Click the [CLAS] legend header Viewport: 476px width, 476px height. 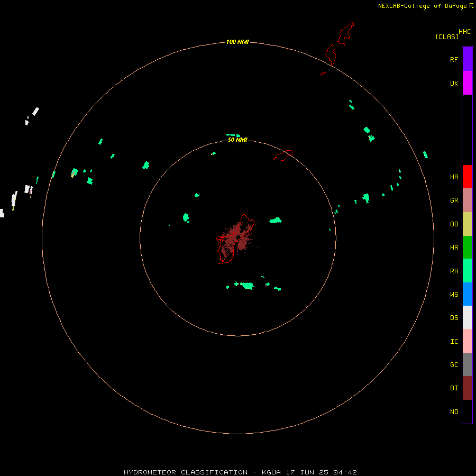[446, 36]
